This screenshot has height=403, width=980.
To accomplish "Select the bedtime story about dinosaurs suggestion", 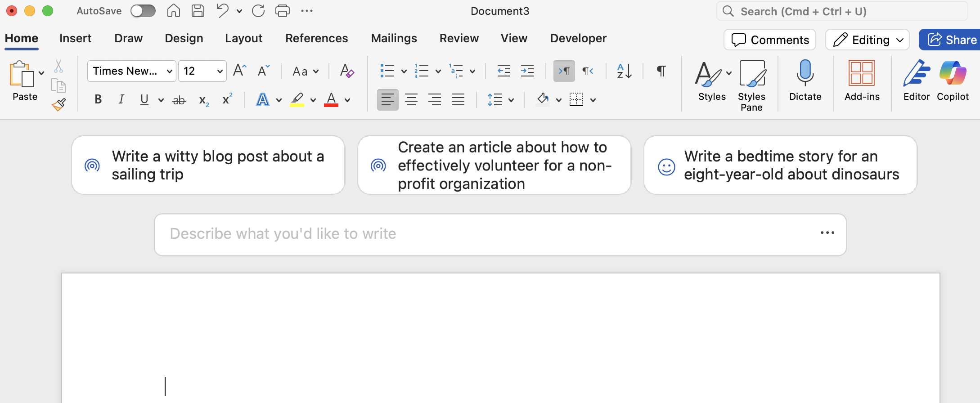I will (x=780, y=165).
